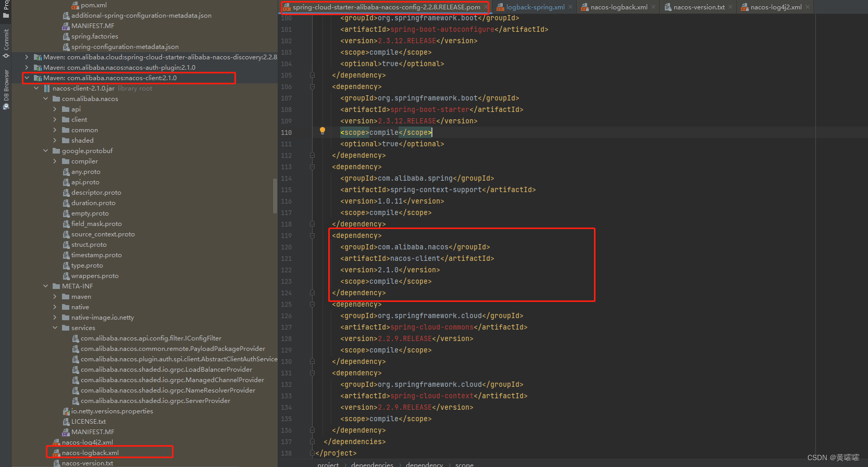This screenshot has width=868, height=467.
Task: Expand the client folder
Action: tap(55, 120)
